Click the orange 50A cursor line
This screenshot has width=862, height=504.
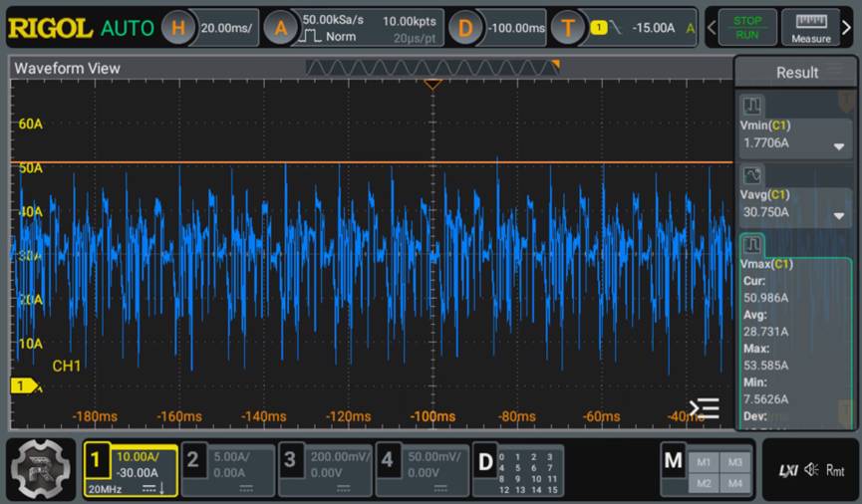point(372,162)
